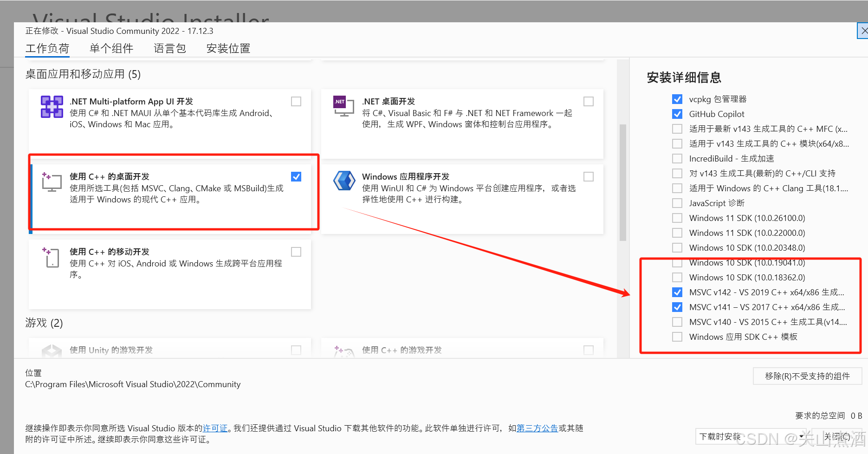The width and height of the screenshot is (868, 454).
Task: Check 使用 Unity 的游戏开发 workload
Action: coord(296,350)
